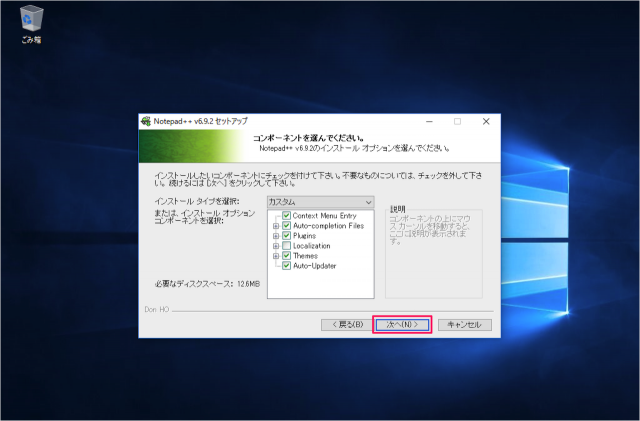Uncheck the Auto-completion Files checkbox
This screenshot has width=640, height=421.
(287, 226)
